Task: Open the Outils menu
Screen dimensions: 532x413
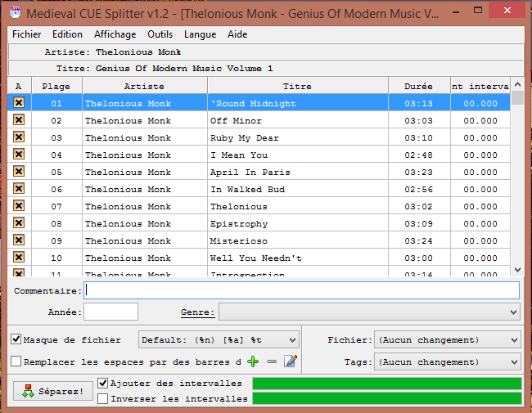Action: [x=160, y=34]
